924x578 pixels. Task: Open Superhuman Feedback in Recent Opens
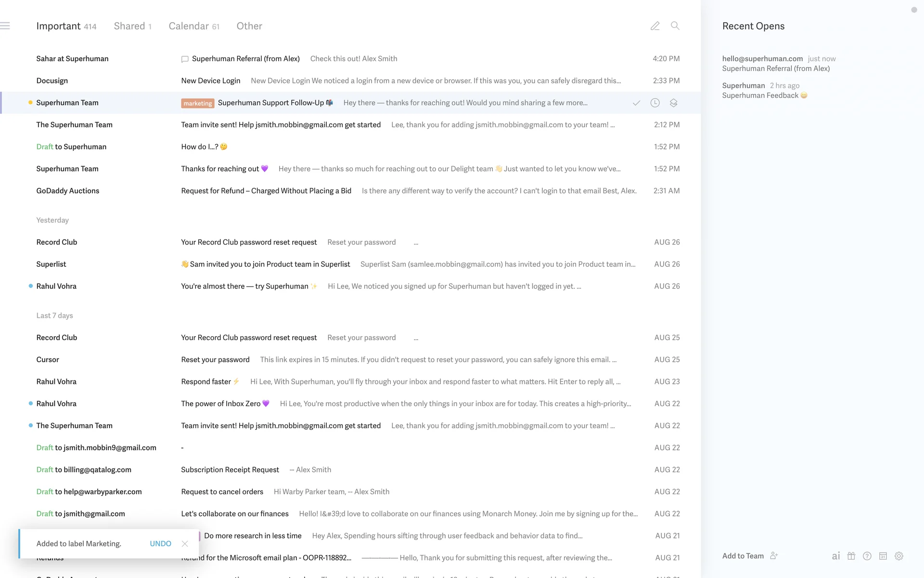760,95
